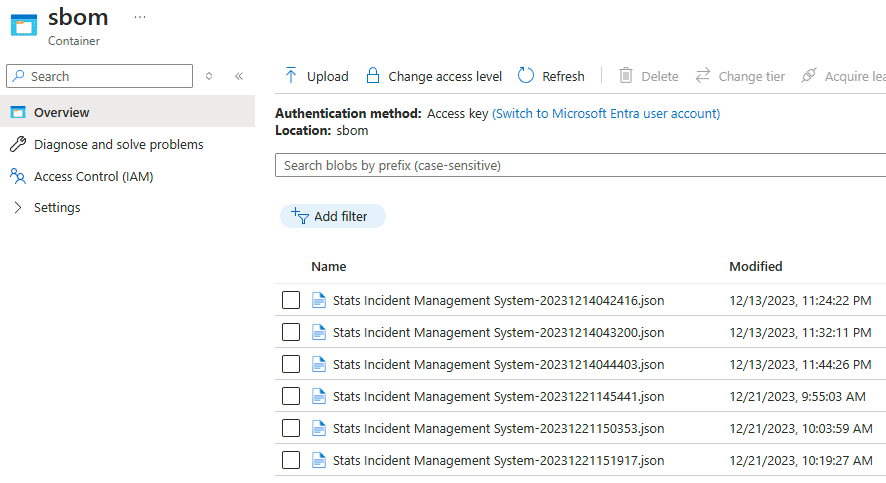Open Stats Incident Management System-20231221150353.json

[x=498, y=429]
